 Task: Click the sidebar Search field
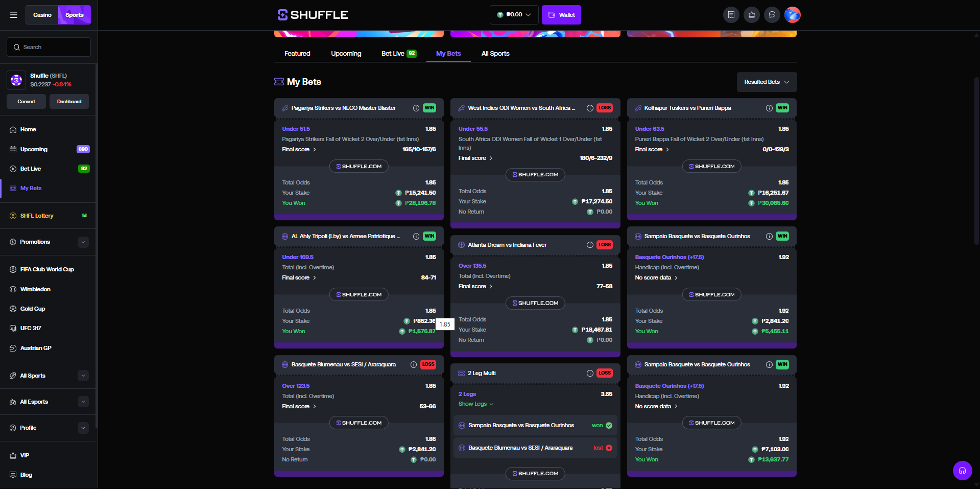(x=49, y=47)
